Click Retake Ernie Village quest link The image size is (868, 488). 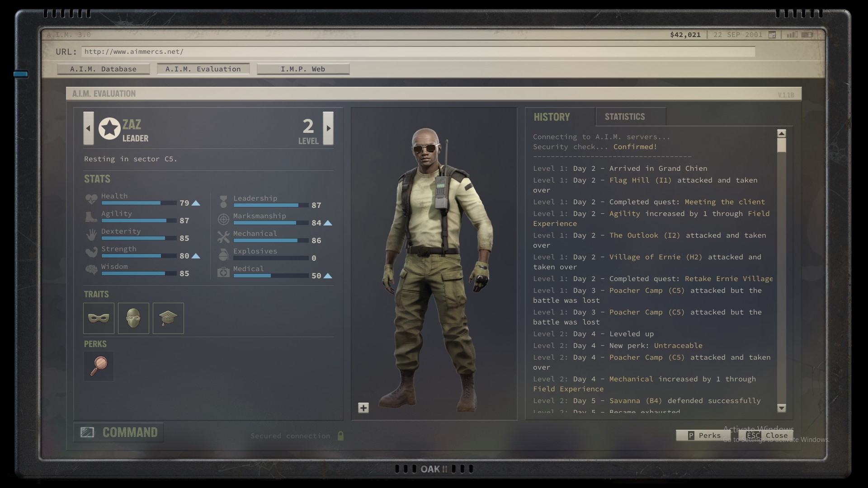[x=729, y=279]
